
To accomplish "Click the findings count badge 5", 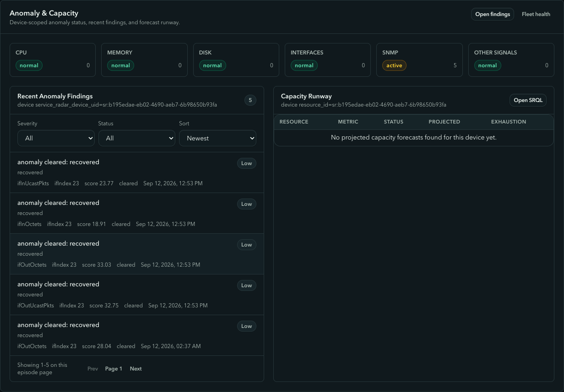I will pyautogui.click(x=250, y=100).
